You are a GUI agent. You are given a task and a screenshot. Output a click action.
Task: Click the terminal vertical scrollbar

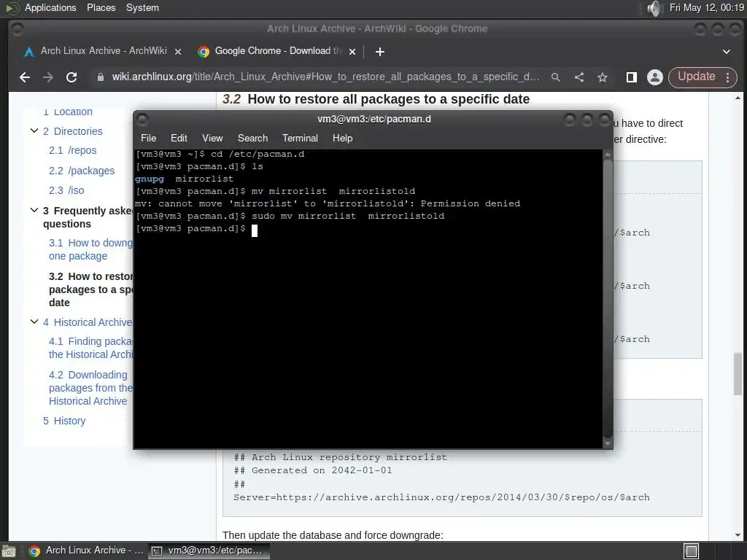[608, 299]
